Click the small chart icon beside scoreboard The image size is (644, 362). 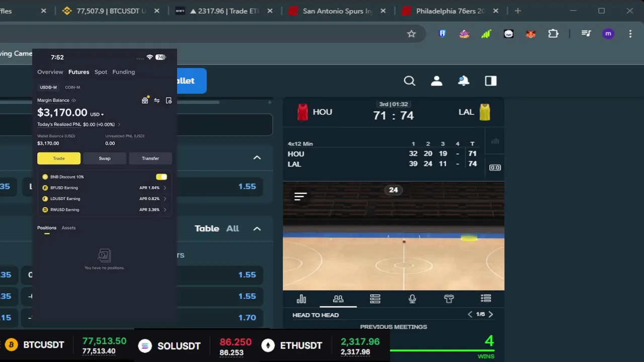coord(495,141)
